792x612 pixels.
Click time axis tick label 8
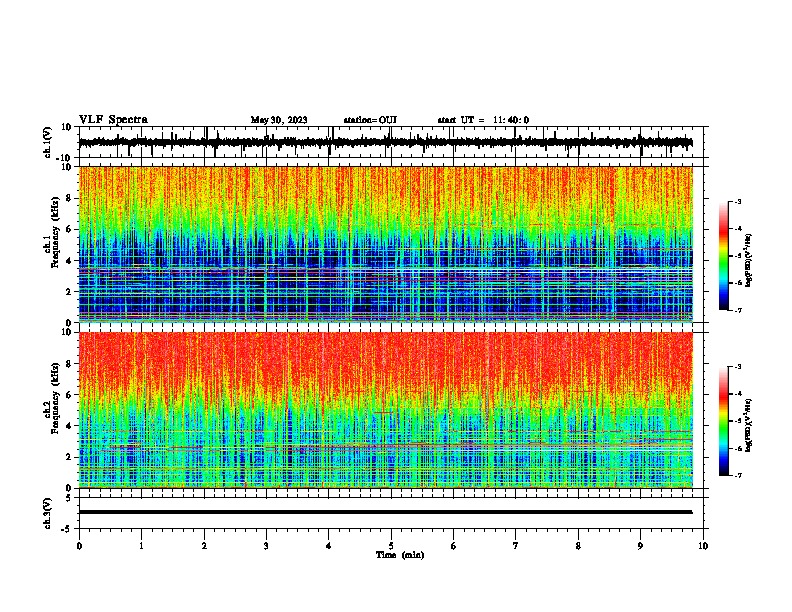coord(578,546)
